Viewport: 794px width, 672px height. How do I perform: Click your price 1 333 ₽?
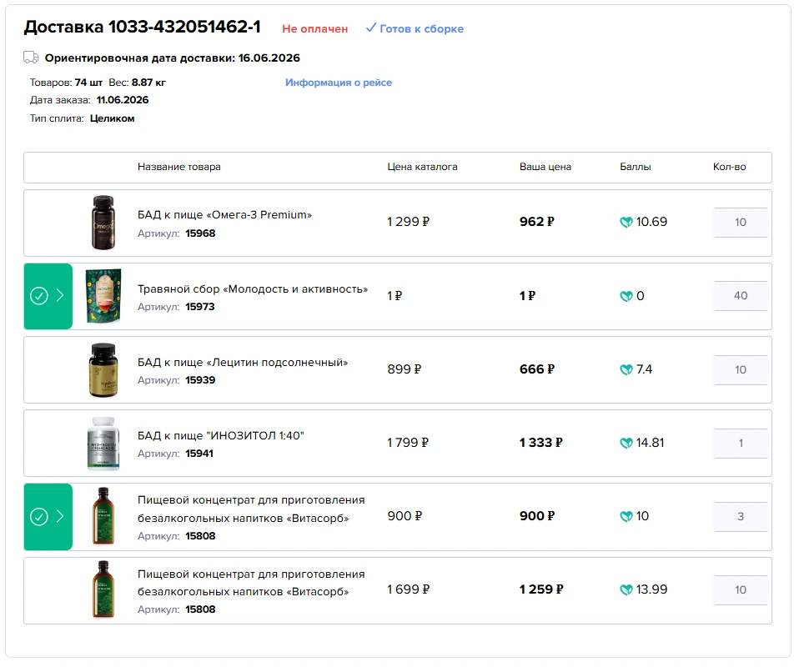click(540, 442)
